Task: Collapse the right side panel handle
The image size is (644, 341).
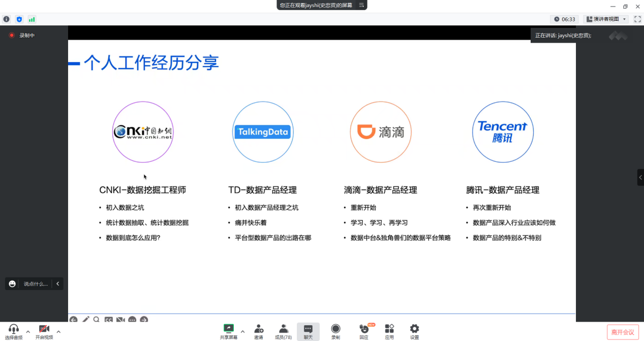Action: pyautogui.click(x=640, y=177)
